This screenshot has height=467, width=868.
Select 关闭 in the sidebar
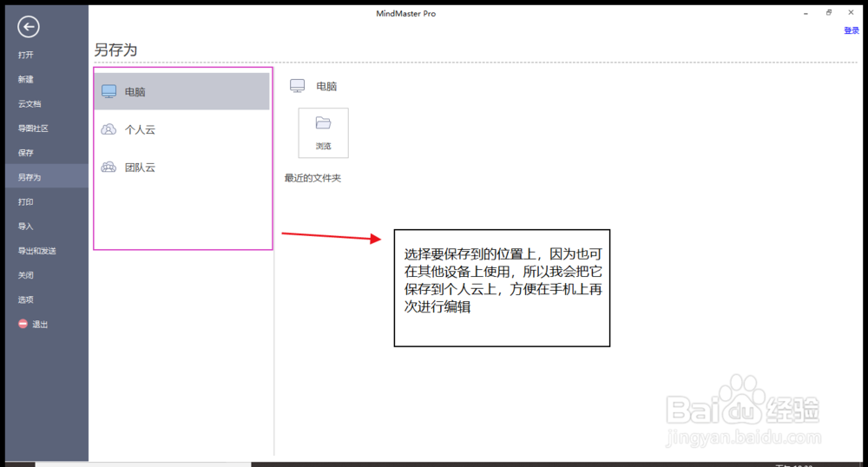coord(25,275)
